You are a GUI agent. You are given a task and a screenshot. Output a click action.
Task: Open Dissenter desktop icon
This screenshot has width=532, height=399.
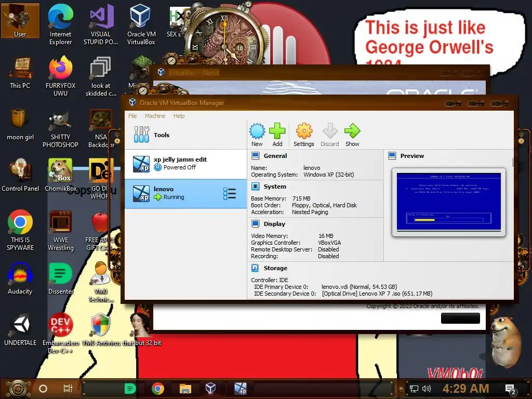pyautogui.click(x=60, y=279)
